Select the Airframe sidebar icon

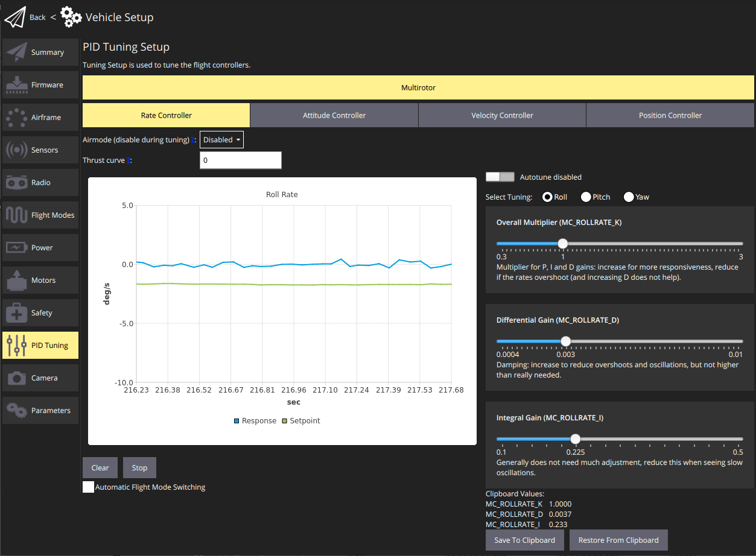pos(17,118)
